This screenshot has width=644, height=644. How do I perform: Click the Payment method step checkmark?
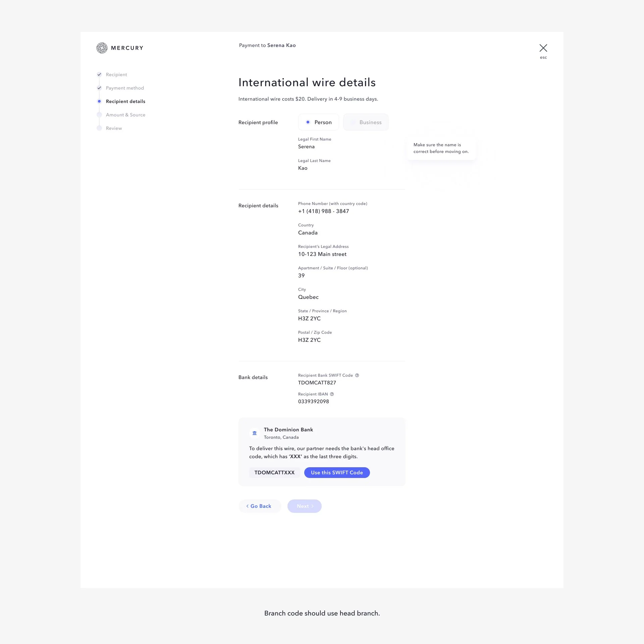click(x=99, y=88)
